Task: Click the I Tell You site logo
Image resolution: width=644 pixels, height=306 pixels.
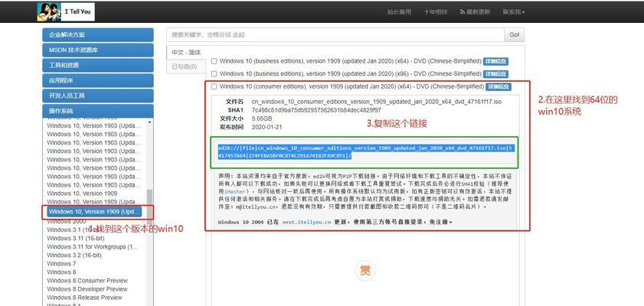Action: click(66, 12)
